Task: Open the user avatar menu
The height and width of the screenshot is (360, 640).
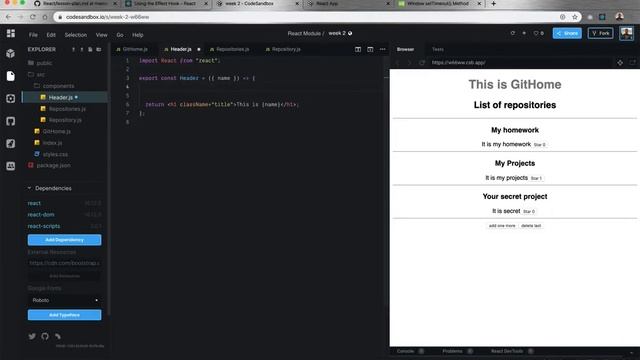Action: 626,33
